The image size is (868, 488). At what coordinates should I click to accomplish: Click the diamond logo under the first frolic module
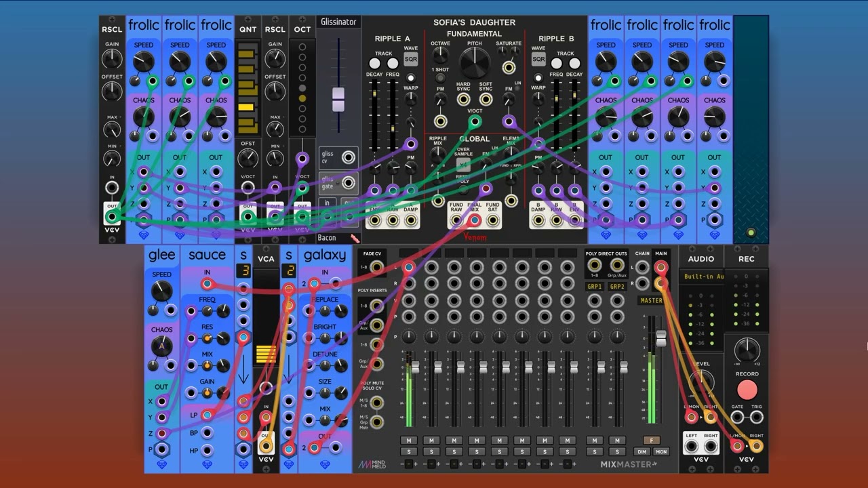click(x=143, y=235)
